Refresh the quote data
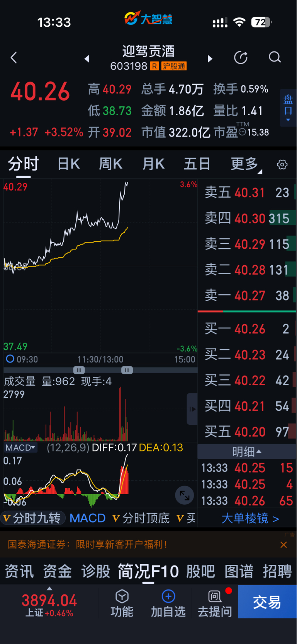The width and height of the screenshot is (297, 644). pos(241,58)
